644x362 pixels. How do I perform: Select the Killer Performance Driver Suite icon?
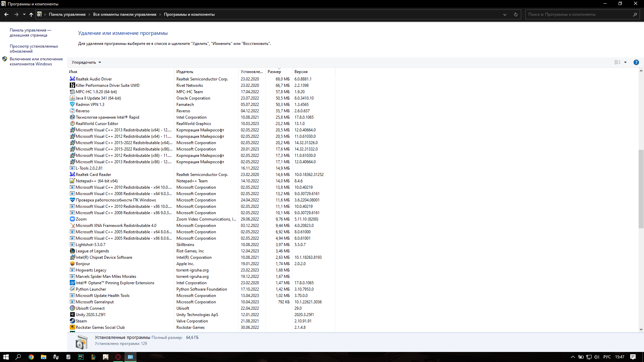click(x=72, y=85)
